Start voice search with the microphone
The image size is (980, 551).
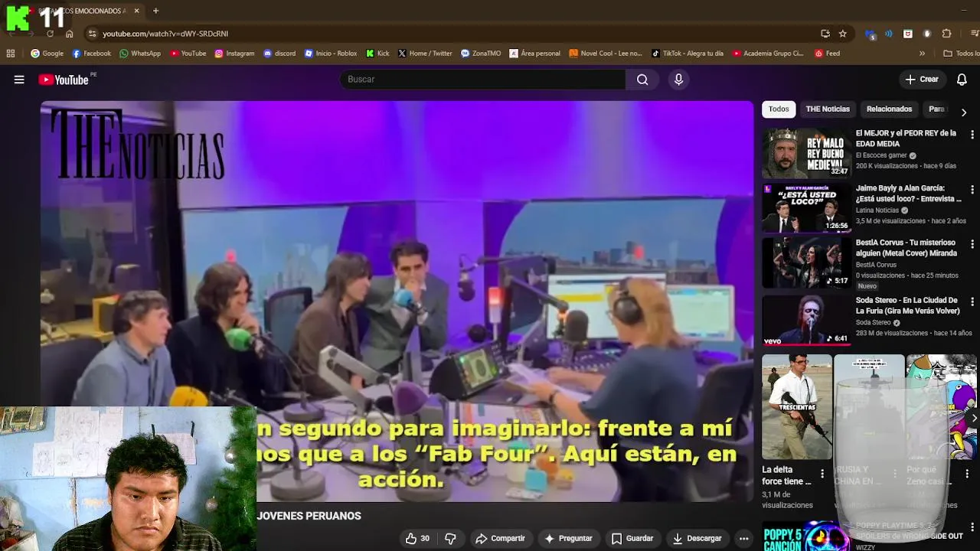point(678,80)
